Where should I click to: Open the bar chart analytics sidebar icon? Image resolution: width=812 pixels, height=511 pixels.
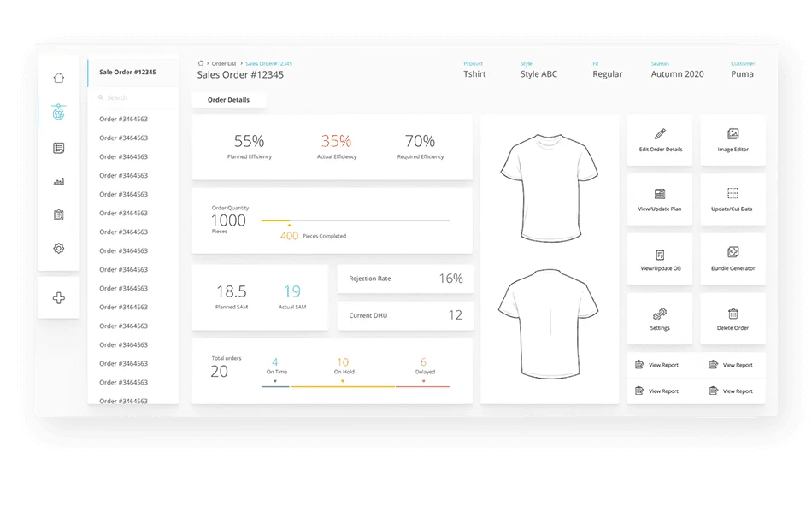click(x=58, y=181)
